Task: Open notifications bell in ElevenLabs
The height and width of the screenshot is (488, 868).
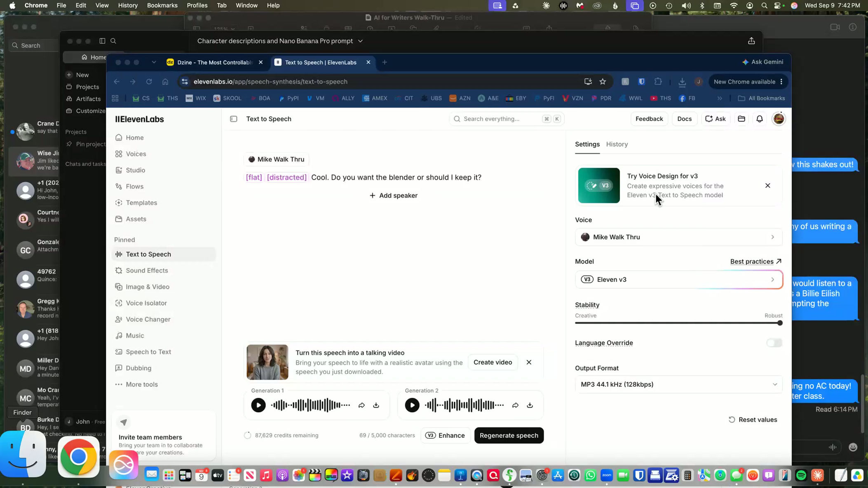Action: (760, 119)
